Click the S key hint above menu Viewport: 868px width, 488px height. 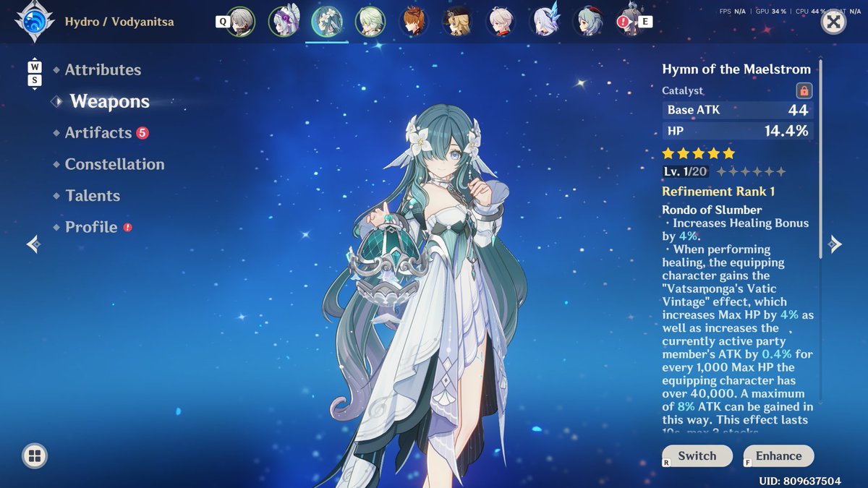pyautogui.click(x=35, y=80)
